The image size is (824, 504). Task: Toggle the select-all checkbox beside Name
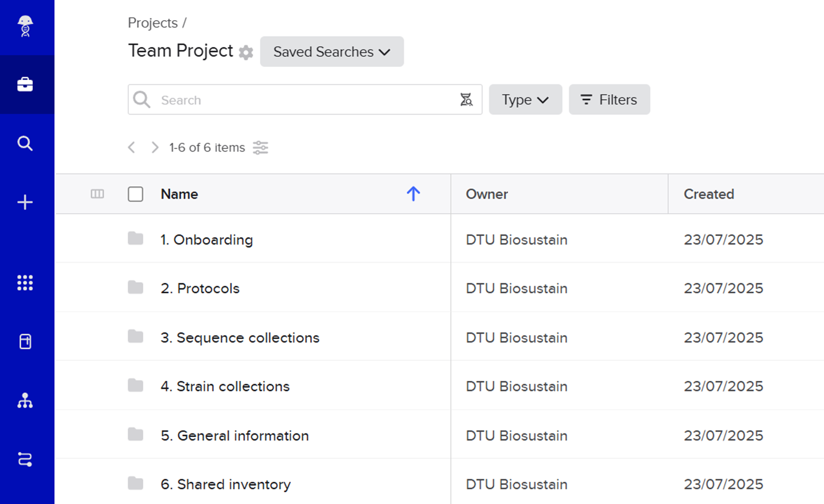(135, 194)
